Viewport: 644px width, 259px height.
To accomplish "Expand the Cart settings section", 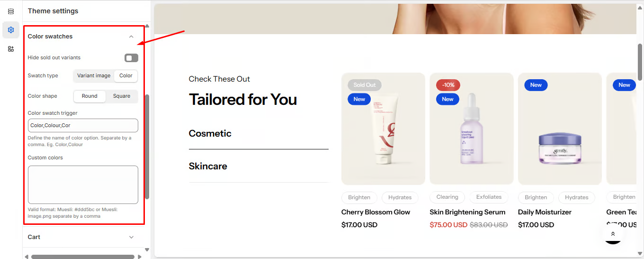I will (x=131, y=237).
